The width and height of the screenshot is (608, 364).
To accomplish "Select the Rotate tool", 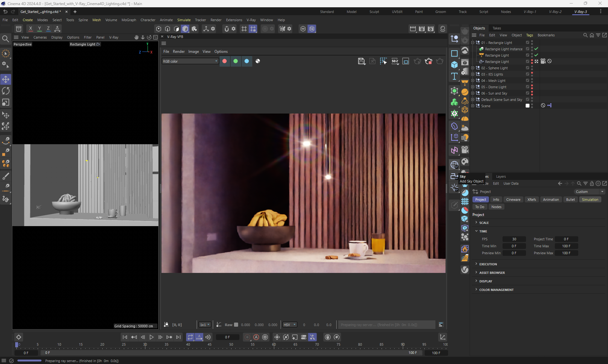I will [6, 91].
